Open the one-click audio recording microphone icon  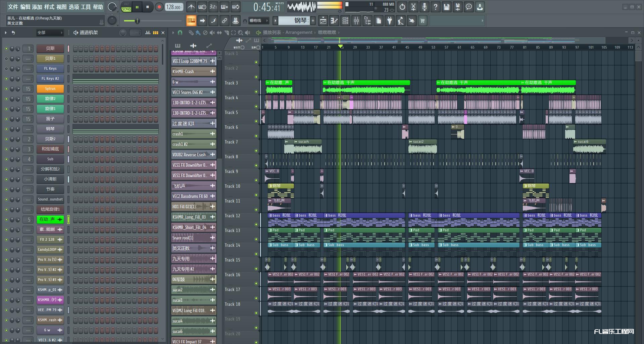coord(425,7)
